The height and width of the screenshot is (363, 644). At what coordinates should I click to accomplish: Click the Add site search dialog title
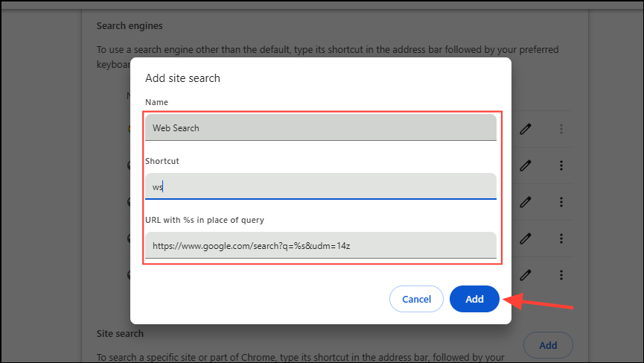pyautogui.click(x=182, y=78)
